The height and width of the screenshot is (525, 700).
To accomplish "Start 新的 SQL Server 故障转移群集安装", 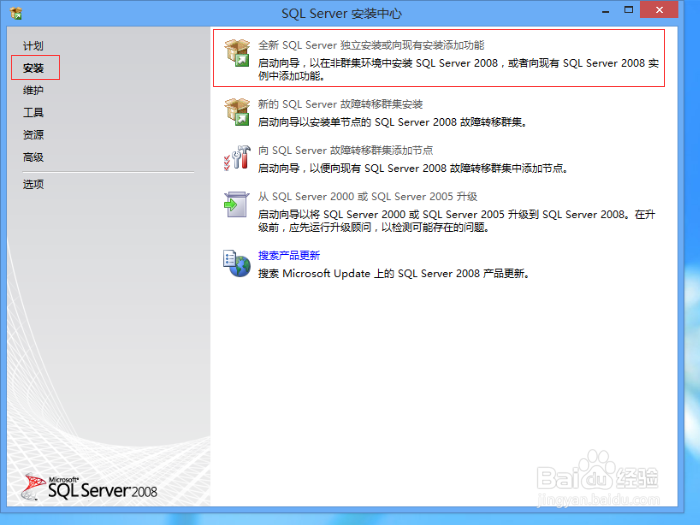I will [340, 104].
